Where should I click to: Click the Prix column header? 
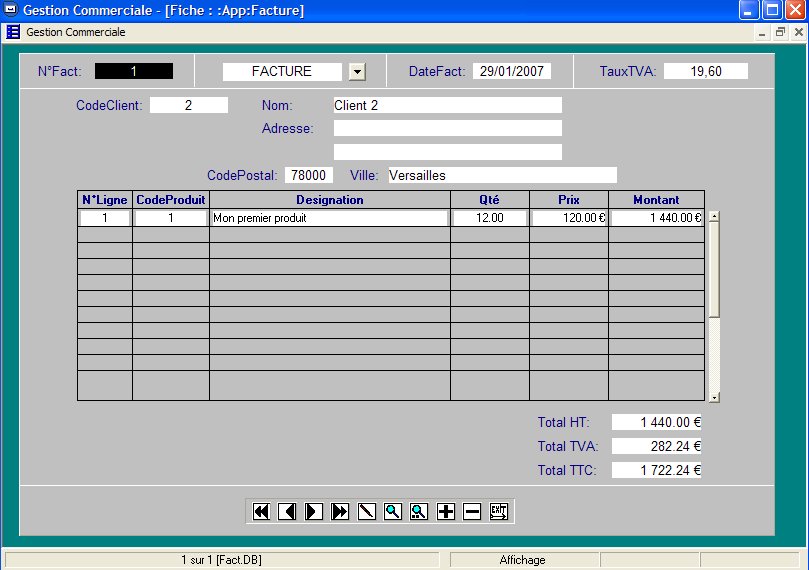(x=569, y=200)
